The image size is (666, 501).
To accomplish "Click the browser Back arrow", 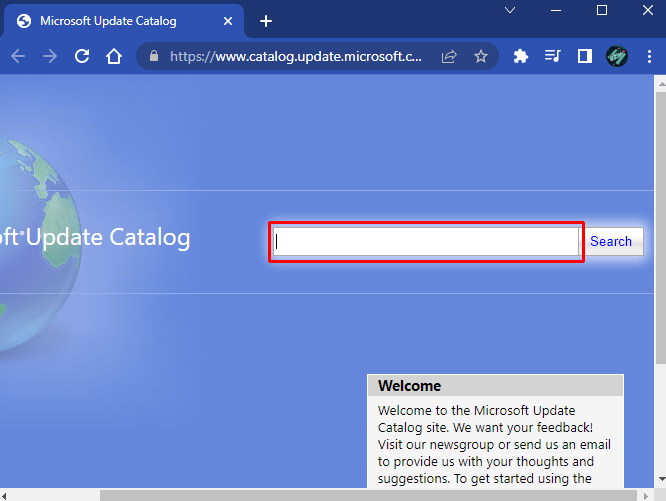I will 18,56.
